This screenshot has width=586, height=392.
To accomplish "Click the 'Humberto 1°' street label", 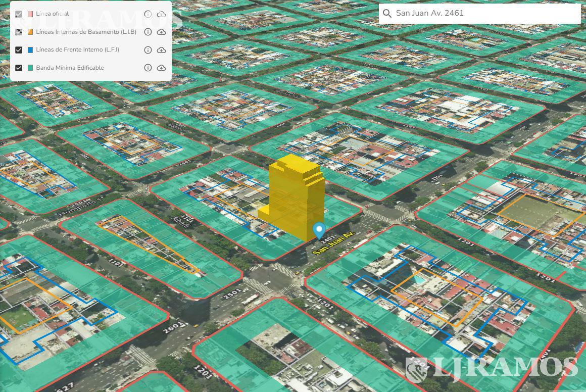I will pos(80,208).
